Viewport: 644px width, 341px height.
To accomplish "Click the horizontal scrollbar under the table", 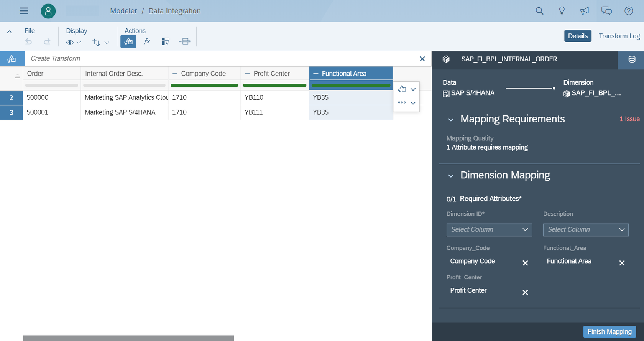I will coord(128,338).
